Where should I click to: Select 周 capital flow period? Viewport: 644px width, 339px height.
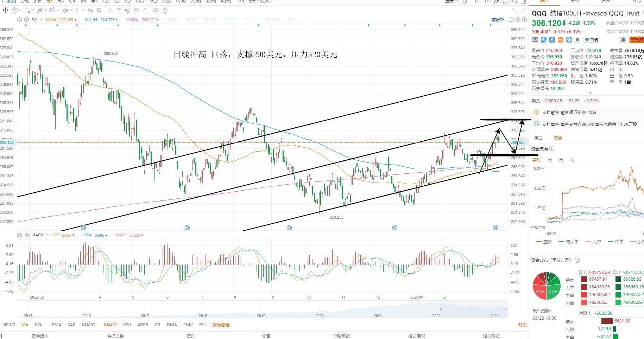coord(561,160)
